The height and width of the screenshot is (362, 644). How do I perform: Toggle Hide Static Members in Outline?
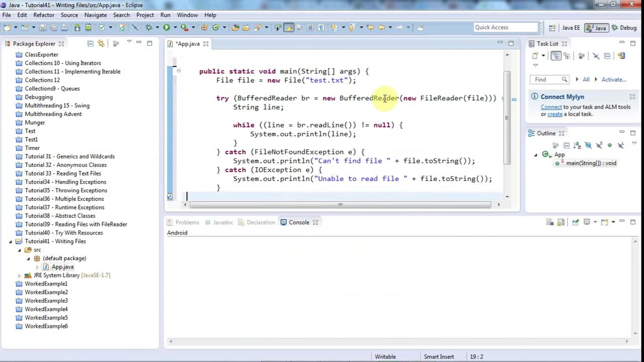(x=599, y=145)
